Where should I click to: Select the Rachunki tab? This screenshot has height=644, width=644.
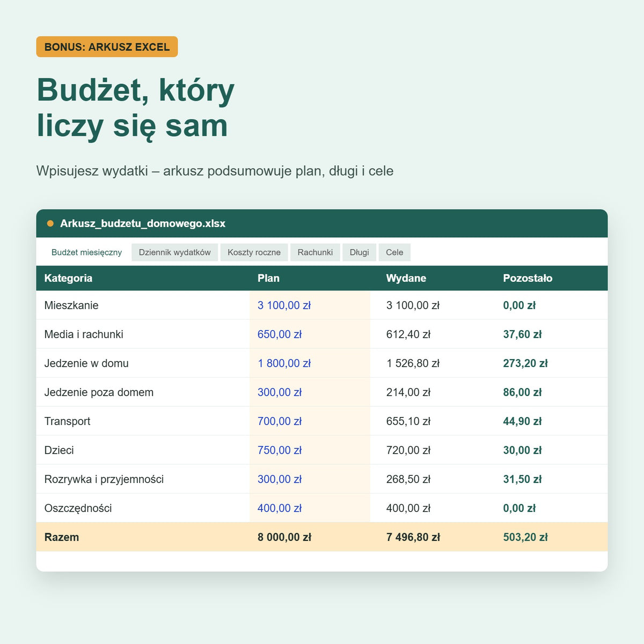[315, 252]
